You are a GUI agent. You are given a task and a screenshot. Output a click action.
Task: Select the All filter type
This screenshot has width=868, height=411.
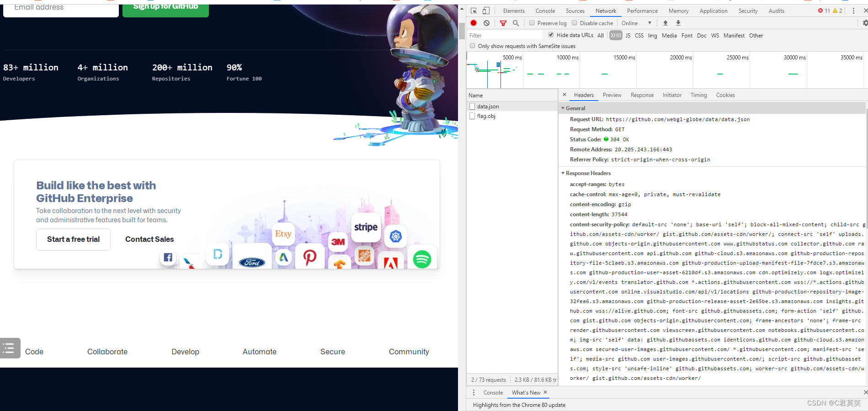click(x=601, y=35)
